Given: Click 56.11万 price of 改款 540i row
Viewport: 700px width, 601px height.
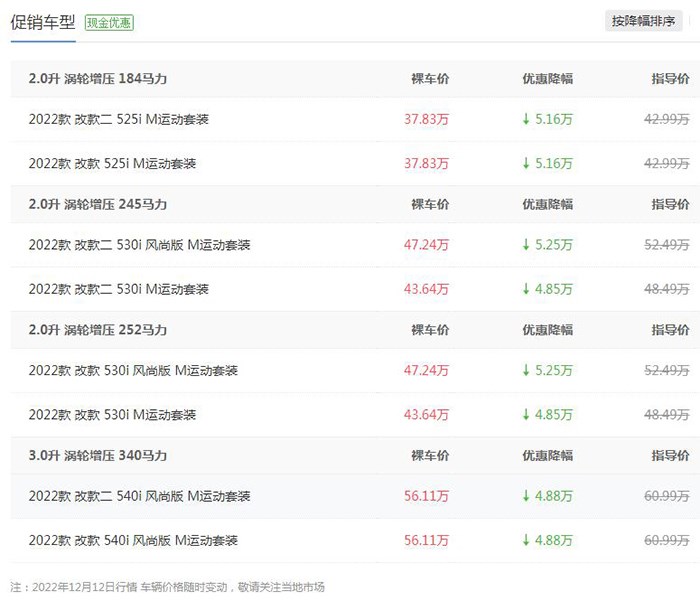Looking at the screenshot, I should tap(426, 540).
